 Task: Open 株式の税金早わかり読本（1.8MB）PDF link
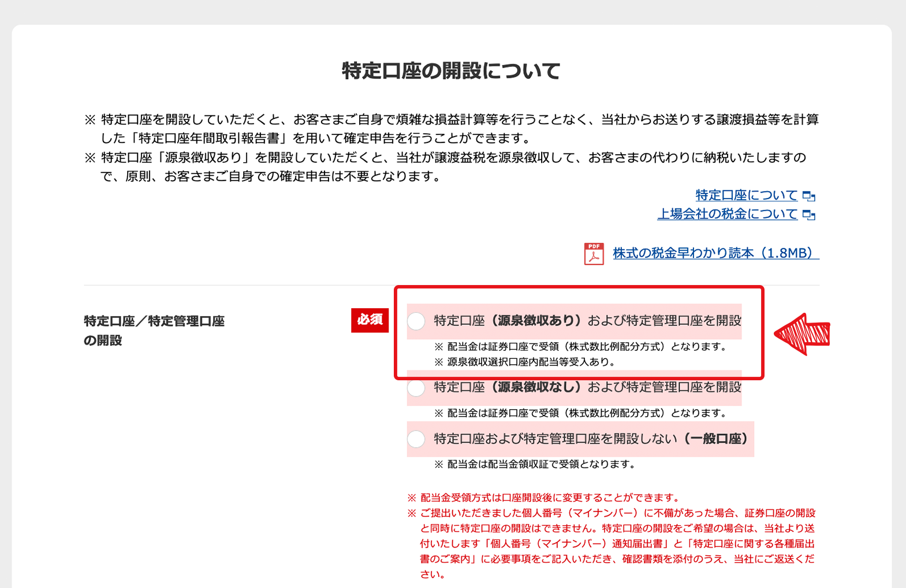coord(716,253)
